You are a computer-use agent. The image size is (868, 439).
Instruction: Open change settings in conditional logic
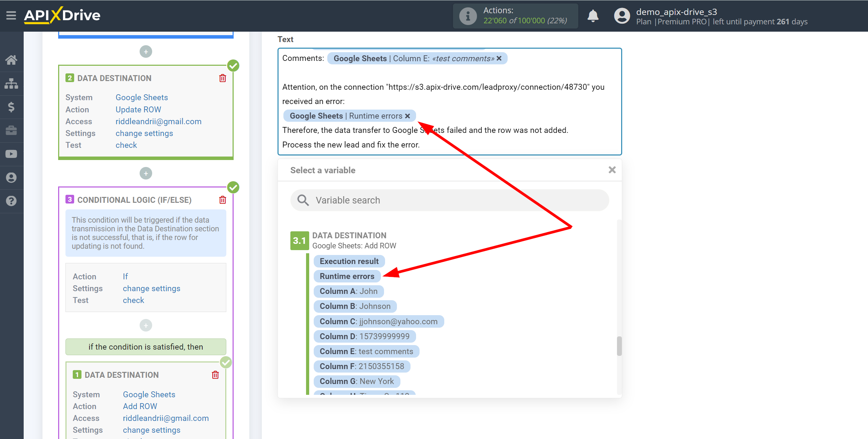pos(151,288)
